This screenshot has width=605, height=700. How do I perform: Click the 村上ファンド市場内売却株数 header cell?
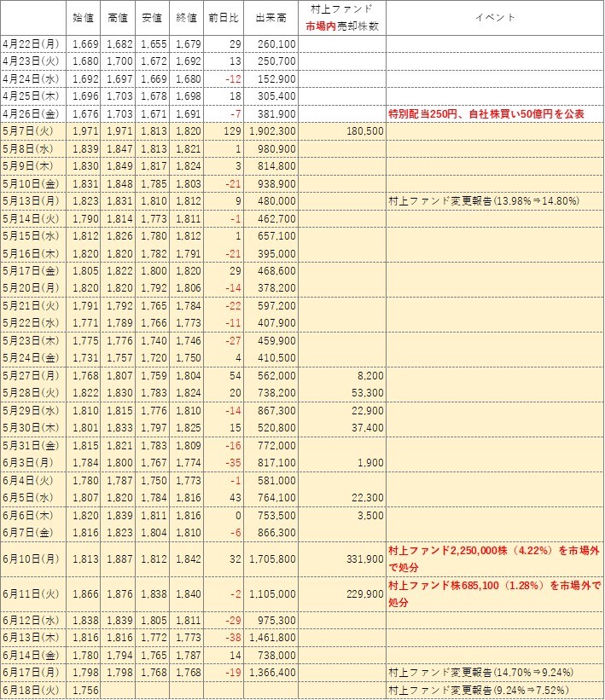click(x=343, y=18)
